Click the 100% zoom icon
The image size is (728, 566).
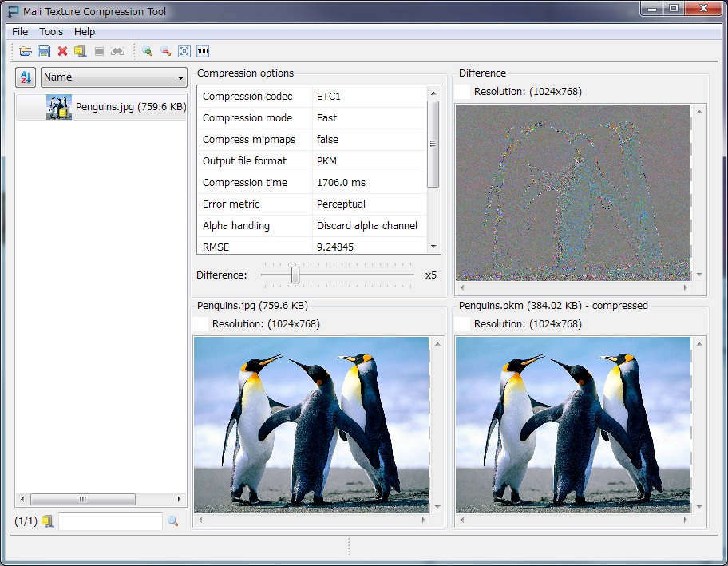[x=203, y=51]
